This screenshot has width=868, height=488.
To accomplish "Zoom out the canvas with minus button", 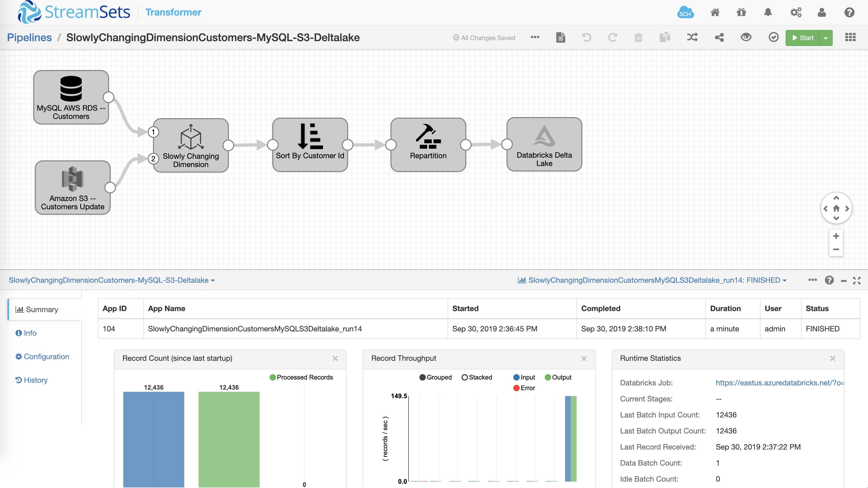I will [x=836, y=250].
